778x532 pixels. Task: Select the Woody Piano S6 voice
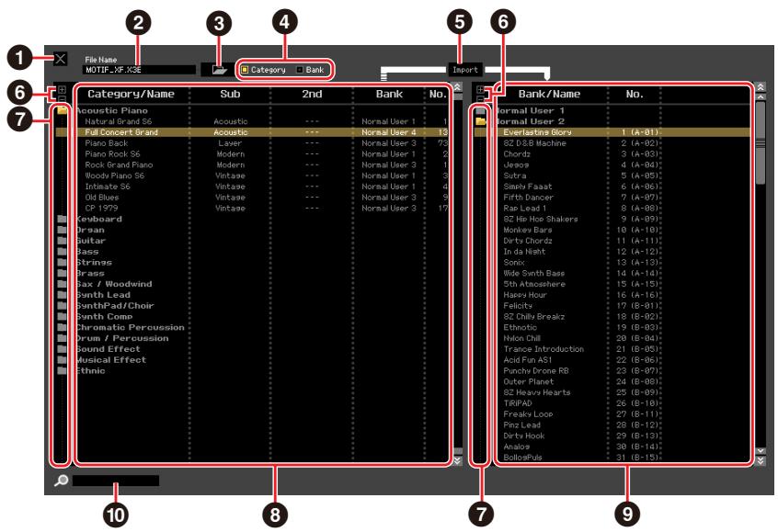[115, 175]
